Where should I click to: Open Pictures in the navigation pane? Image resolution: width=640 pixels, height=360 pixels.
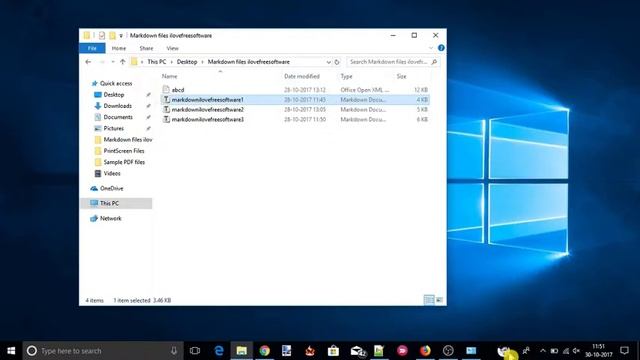click(x=113, y=128)
